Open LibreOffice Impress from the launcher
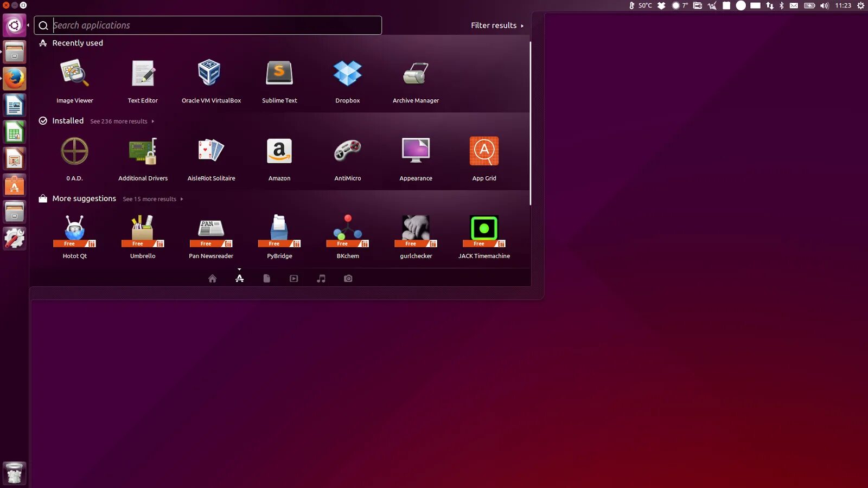This screenshot has height=488, width=868. (x=14, y=158)
